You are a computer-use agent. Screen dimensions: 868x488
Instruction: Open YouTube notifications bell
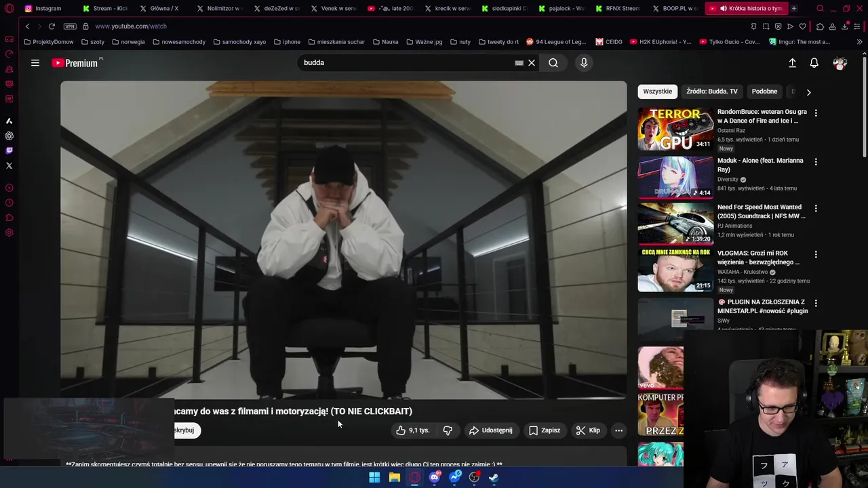pyautogui.click(x=814, y=63)
